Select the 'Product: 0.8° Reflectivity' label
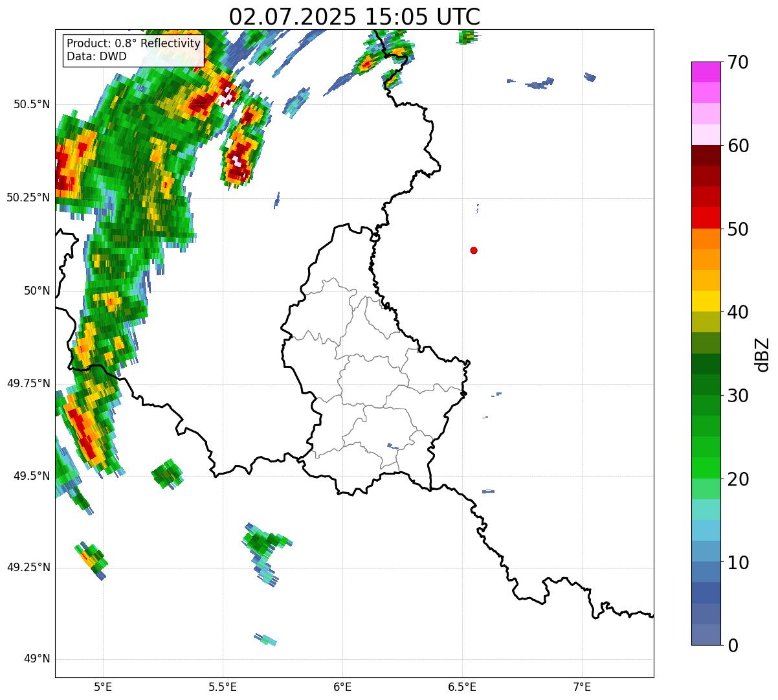Image resolution: width=778 pixels, height=700 pixels. point(134,43)
